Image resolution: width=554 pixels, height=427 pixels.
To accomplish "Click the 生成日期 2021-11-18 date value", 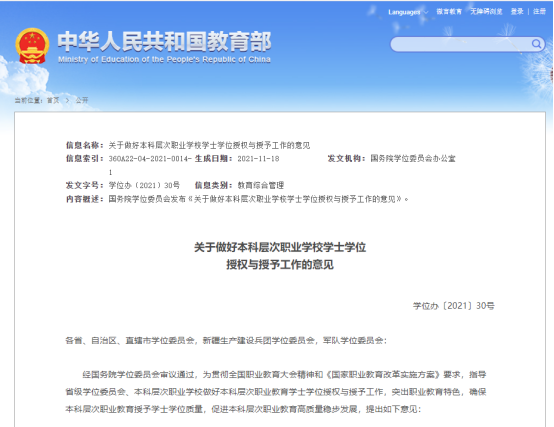I will (258, 159).
